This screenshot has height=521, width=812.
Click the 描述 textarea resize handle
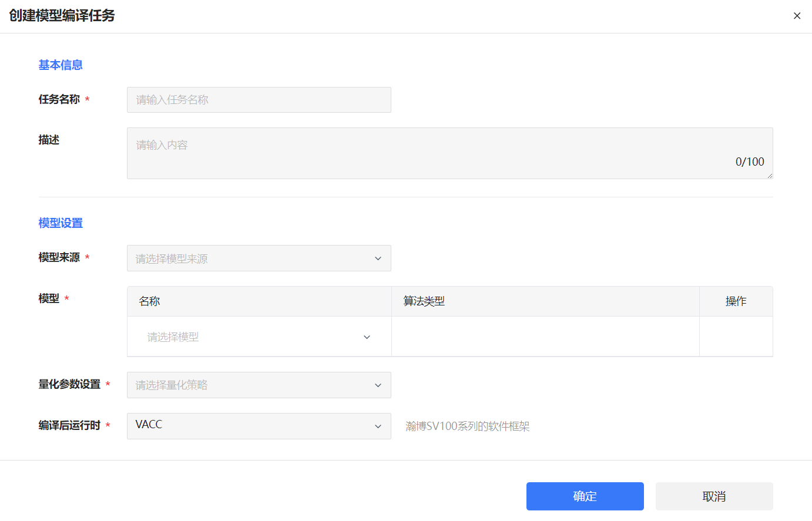(x=770, y=176)
